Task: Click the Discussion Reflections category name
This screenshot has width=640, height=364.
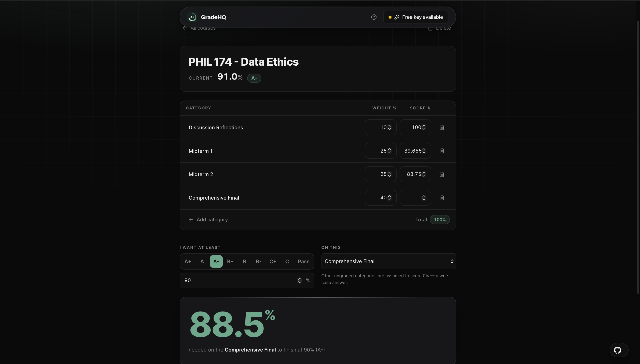Action: [x=216, y=127]
